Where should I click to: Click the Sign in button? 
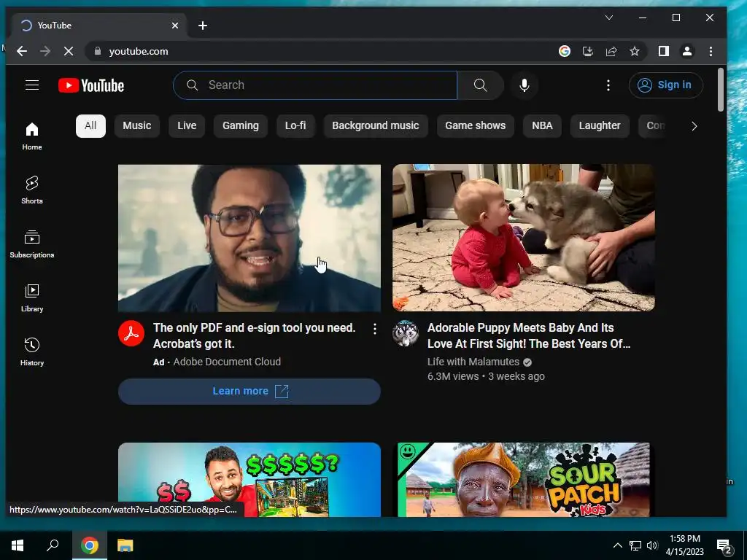pos(666,85)
